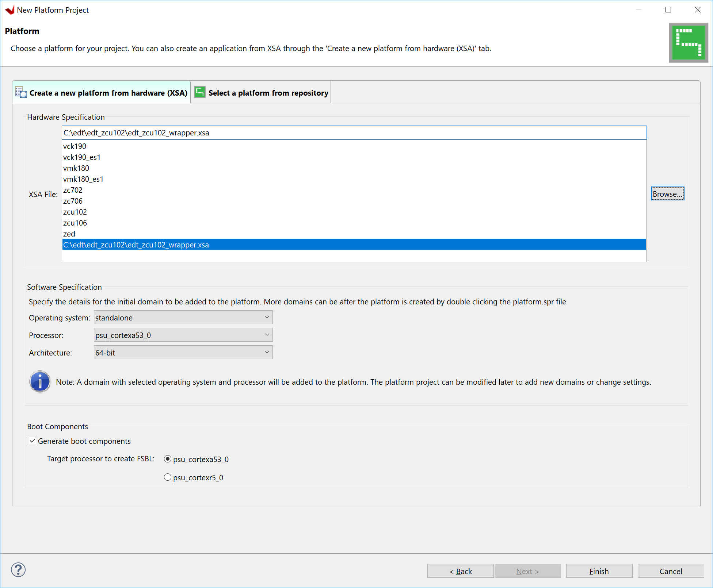Click the XSA file path input field
This screenshot has width=713, height=588.
354,132
